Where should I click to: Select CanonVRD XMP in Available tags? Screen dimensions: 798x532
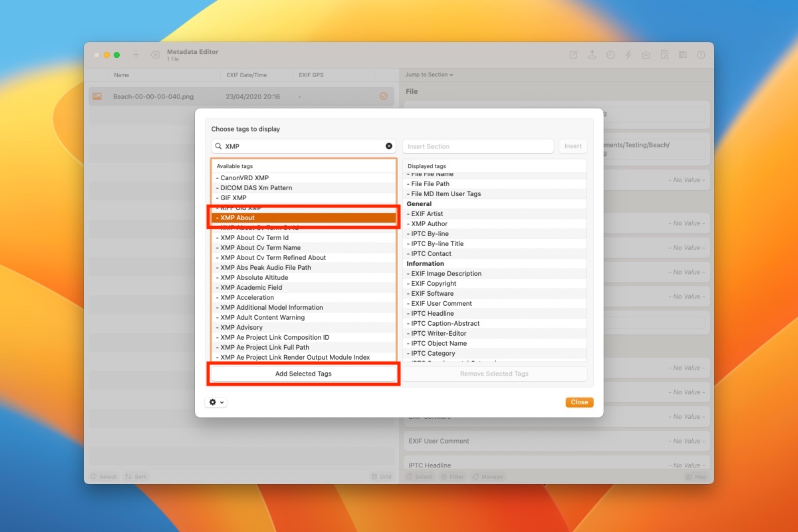304,178
